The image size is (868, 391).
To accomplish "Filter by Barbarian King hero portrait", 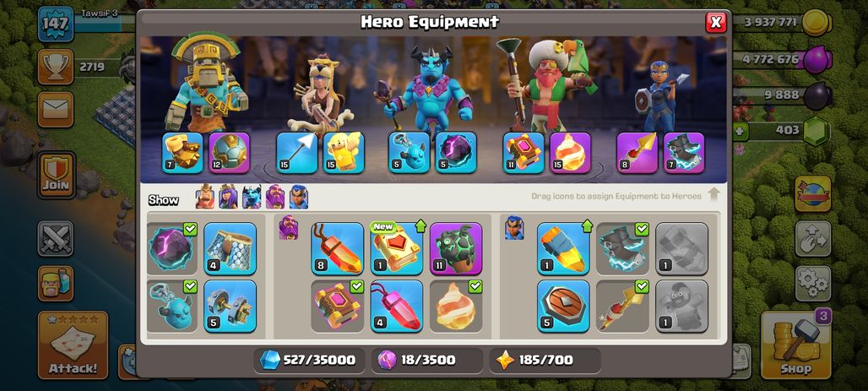I will pos(205,197).
